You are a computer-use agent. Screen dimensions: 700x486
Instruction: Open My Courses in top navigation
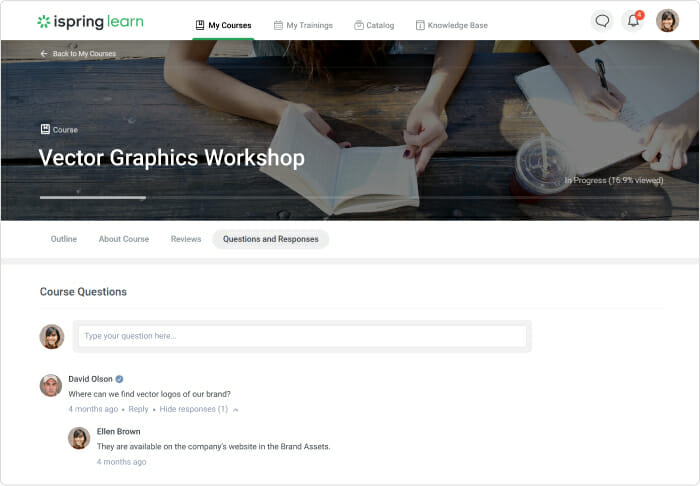click(223, 25)
